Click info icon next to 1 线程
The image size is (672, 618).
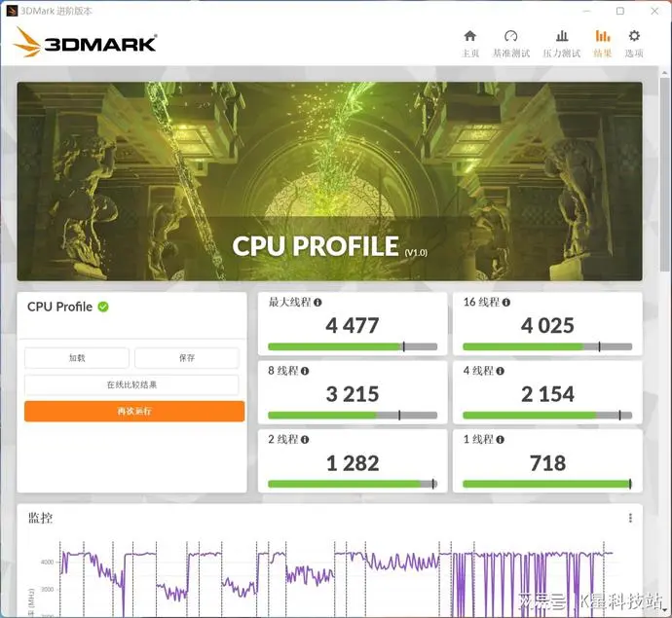501,440
